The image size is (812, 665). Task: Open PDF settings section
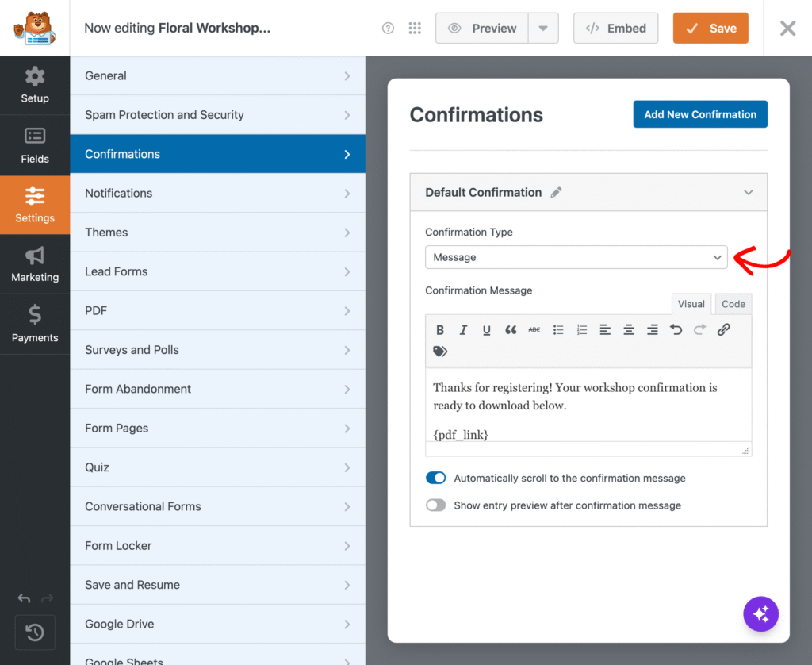217,310
